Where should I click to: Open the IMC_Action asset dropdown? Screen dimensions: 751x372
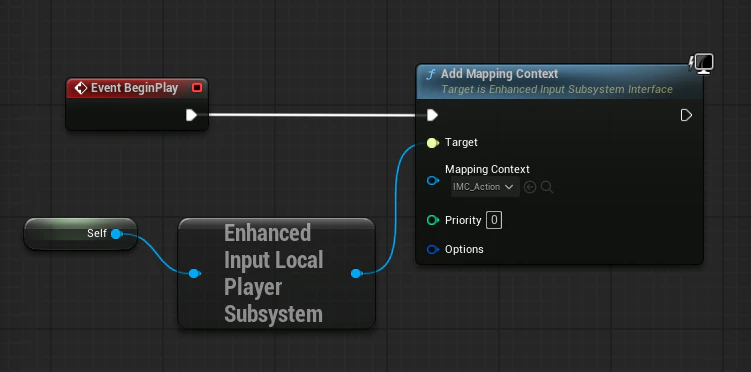(485, 187)
